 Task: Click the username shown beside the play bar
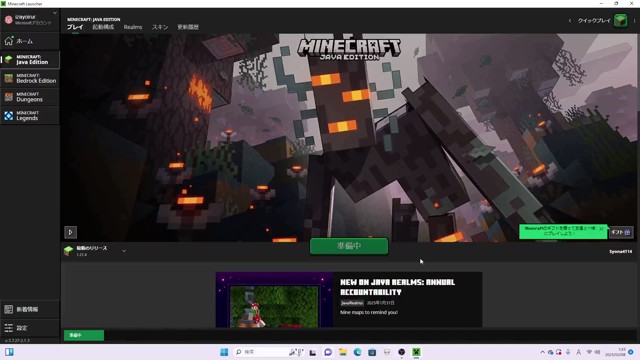(620, 251)
